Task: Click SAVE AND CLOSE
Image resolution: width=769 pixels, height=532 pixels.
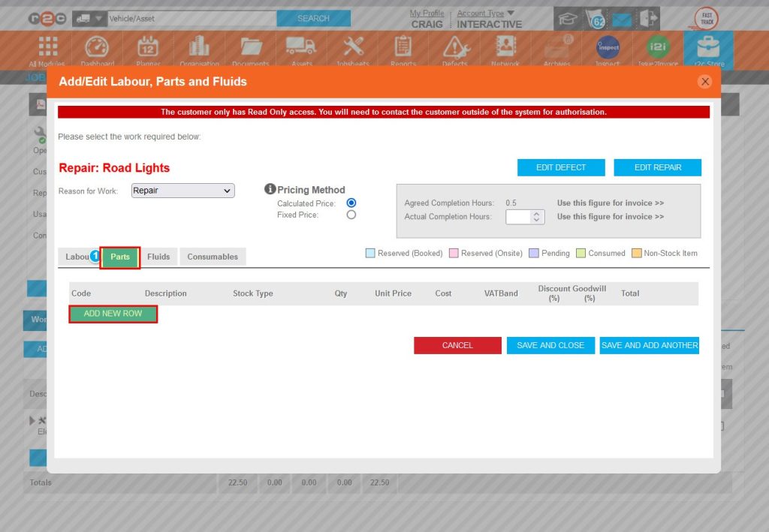Action: point(550,345)
